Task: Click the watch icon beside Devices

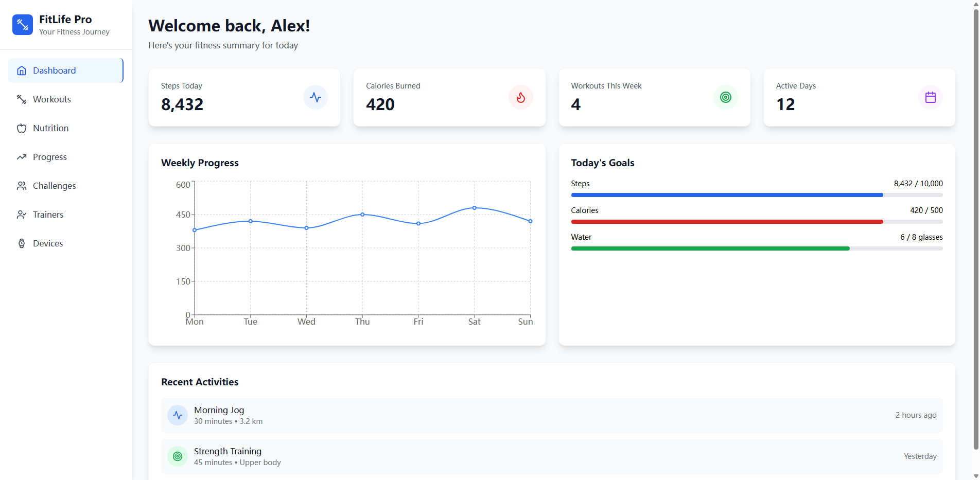Action: [22, 243]
